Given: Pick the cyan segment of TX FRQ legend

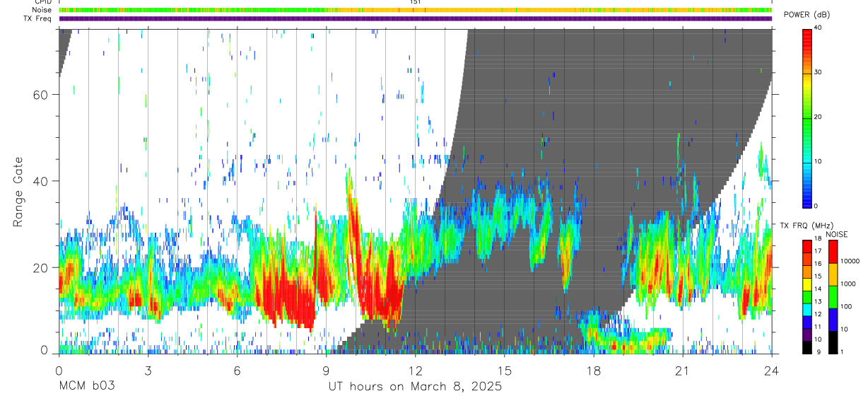Looking at the screenshot, I should pos(807,310).
